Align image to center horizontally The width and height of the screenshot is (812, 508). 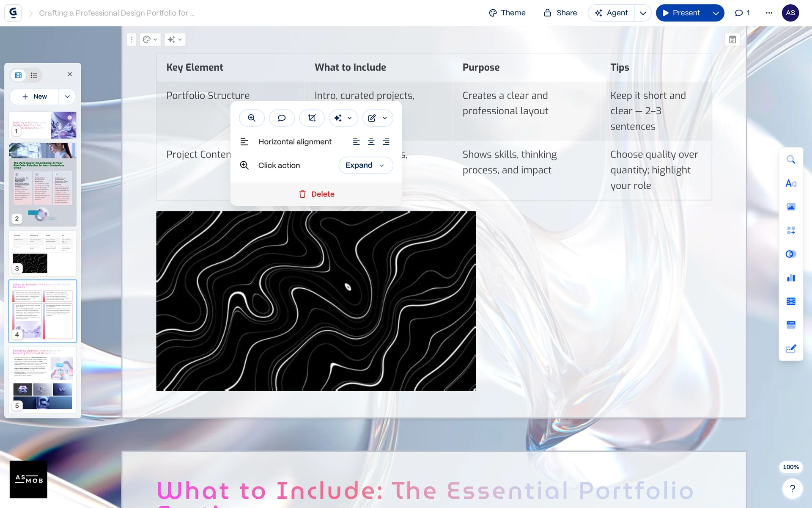371,142
